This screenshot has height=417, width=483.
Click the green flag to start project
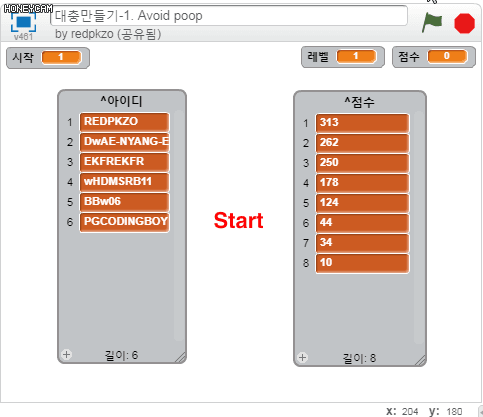coord(432,22)
